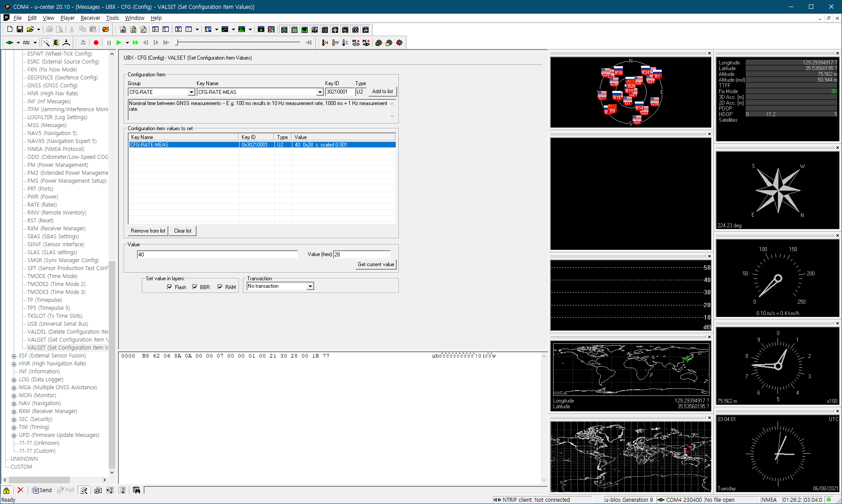Expand the NAV (Navigation) tree node

click(x=14, y=403)
